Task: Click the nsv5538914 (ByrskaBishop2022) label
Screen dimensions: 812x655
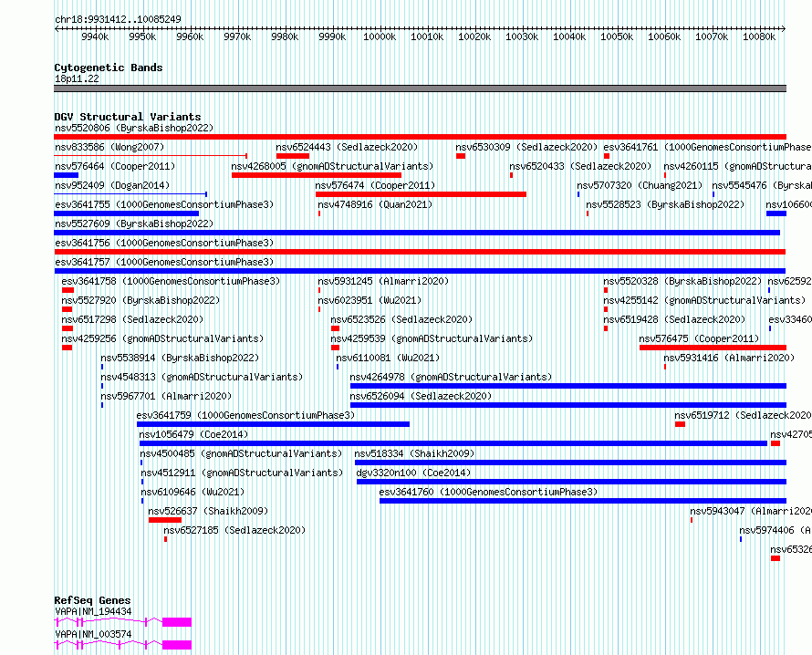Action: 180,358
